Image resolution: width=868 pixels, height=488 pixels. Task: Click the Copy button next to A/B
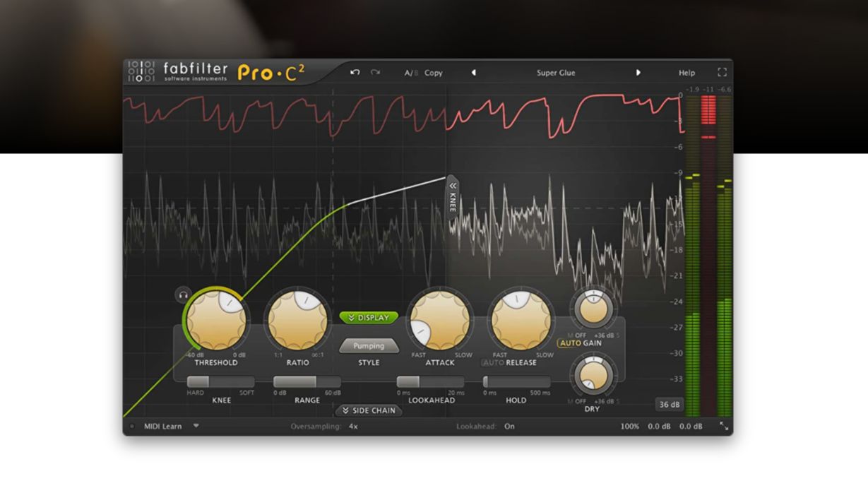pos(434,73)
